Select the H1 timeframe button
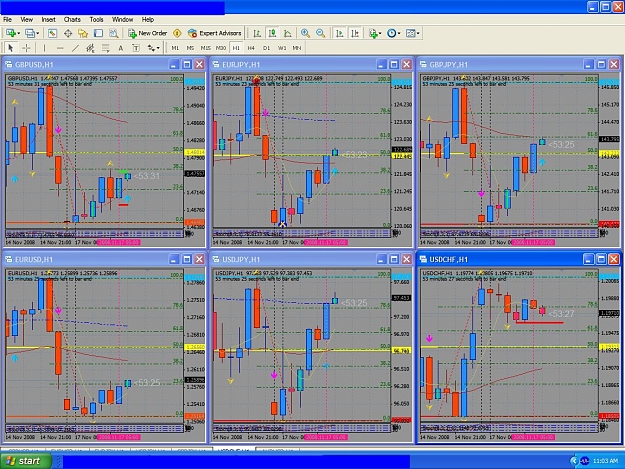625x469 pixels. [236, 48]
